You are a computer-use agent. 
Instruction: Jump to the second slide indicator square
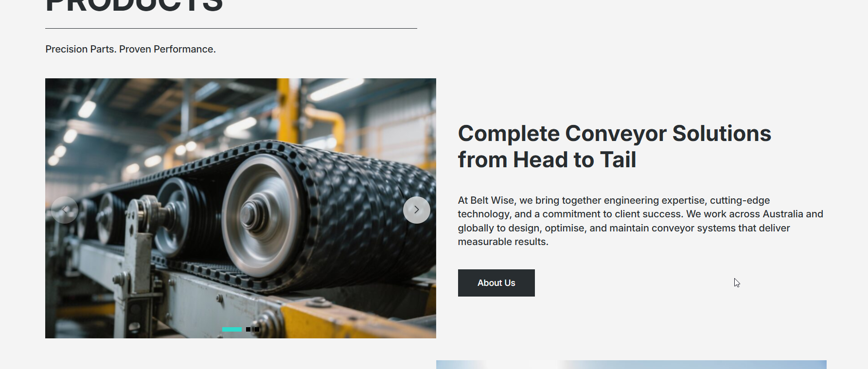pyautogui.click(x=248, y=330)
